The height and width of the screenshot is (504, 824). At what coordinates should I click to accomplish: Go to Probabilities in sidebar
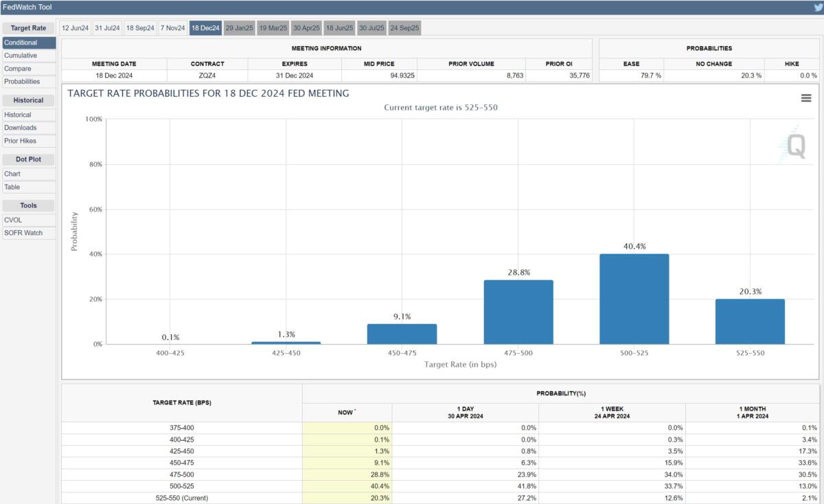tap(22, 82)
